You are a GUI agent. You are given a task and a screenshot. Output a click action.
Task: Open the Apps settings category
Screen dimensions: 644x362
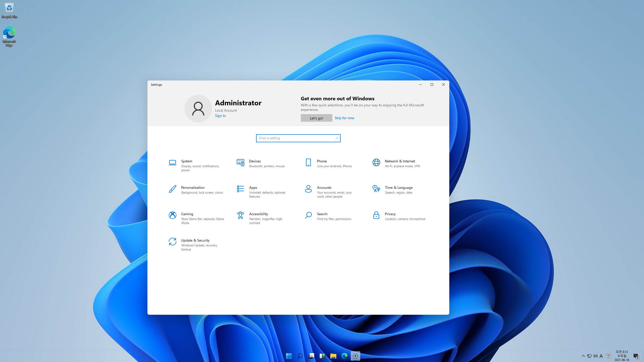click(253, 188)
